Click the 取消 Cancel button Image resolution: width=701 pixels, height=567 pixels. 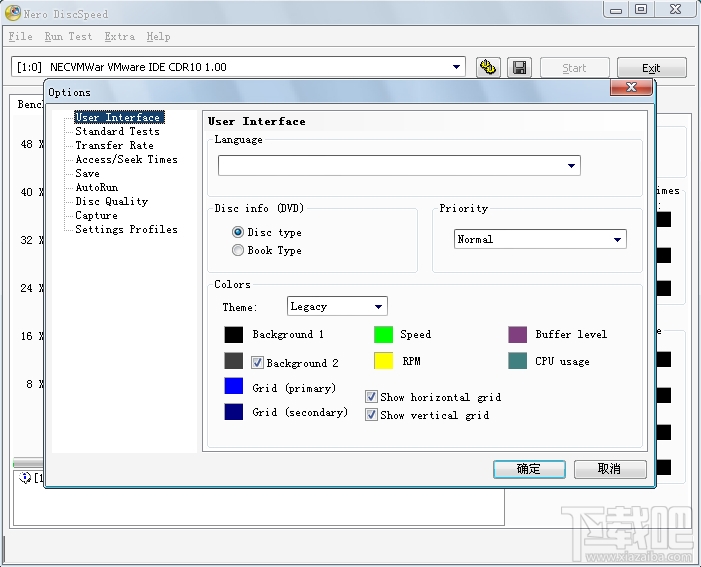(x=610, y=469)
